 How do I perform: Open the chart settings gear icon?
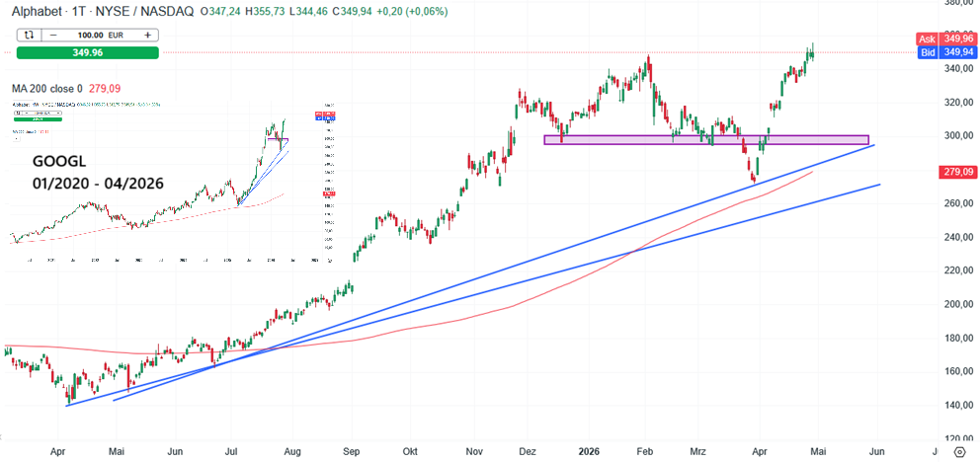pyautogui.click(x=959, y=452)
